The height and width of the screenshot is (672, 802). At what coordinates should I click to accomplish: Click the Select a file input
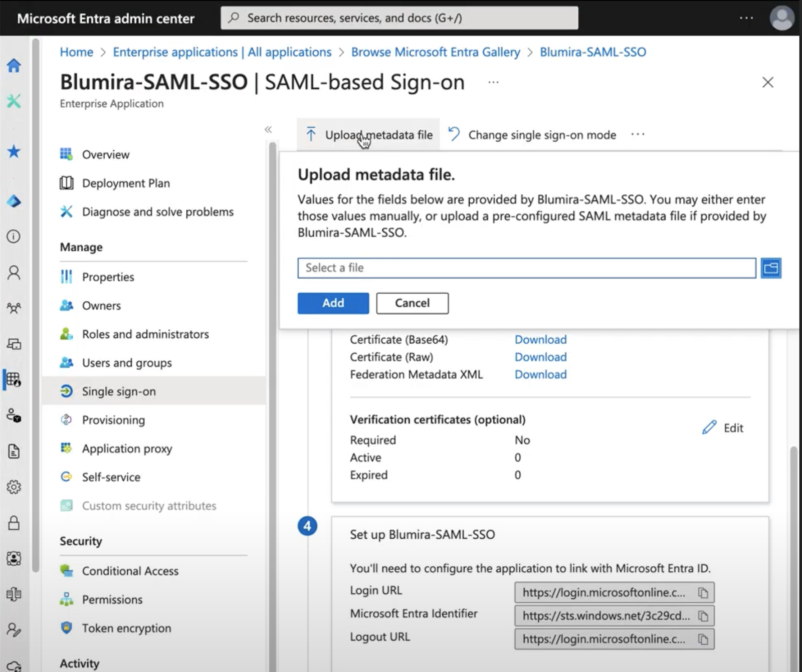(527, 268)
